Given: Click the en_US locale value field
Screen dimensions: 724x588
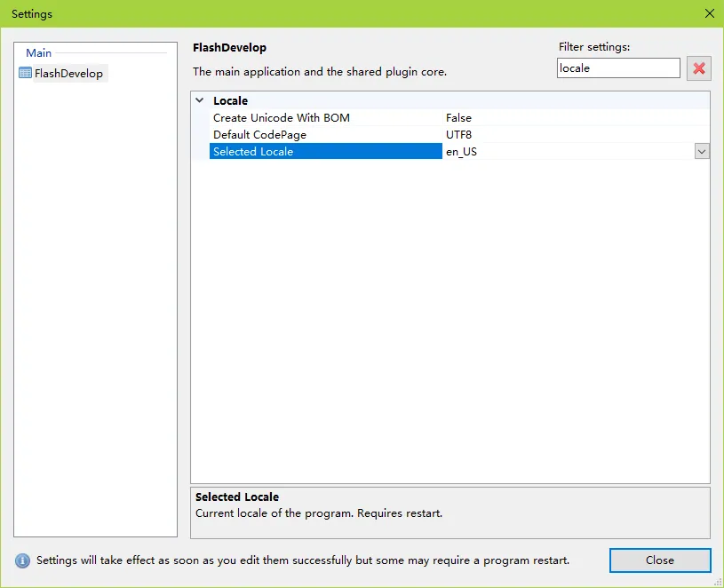Looking at the screenshot, I should click(x=569, y=152).
